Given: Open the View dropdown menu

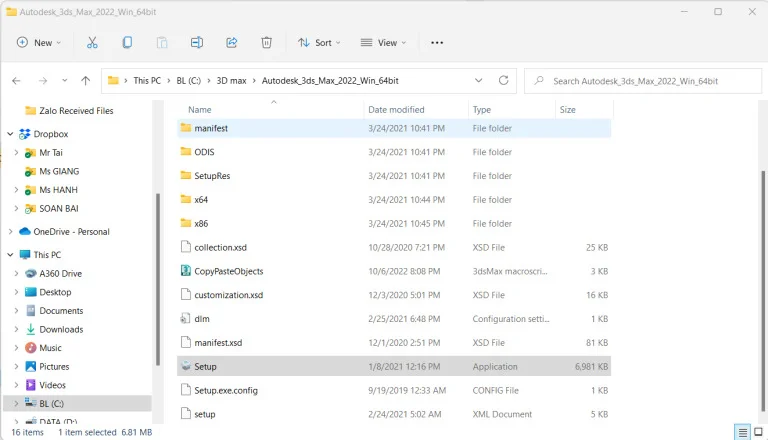Looking at the screenshot, I should pos(383,43).
